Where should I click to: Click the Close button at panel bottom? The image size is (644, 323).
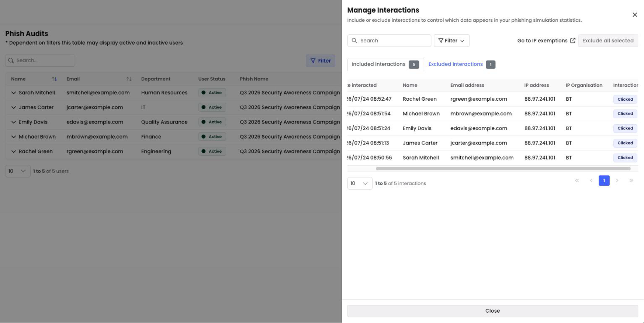492,311
